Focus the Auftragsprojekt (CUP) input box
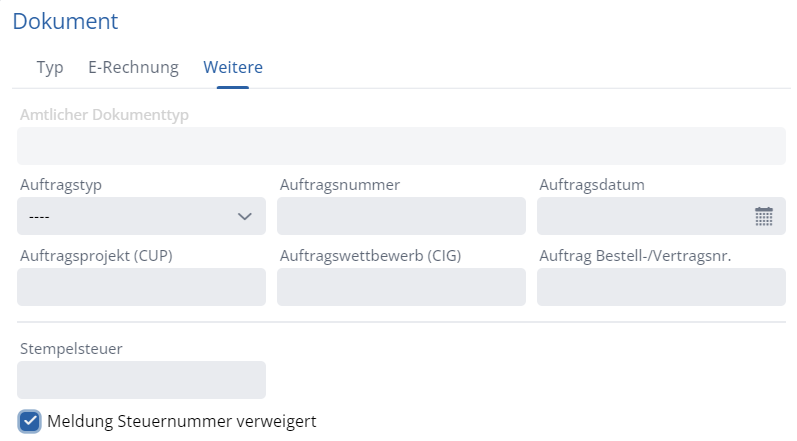Viewport: 797px width, 441px height. coord(142,287)
